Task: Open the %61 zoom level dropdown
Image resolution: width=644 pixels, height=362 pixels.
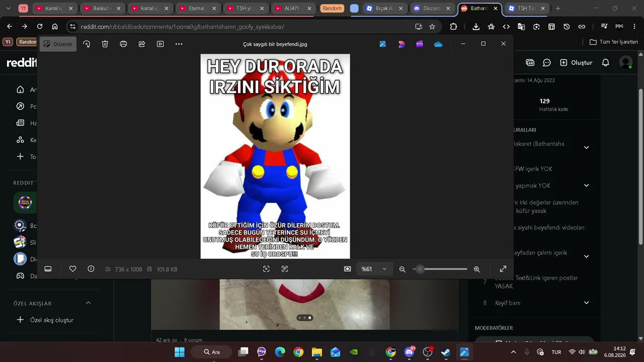Action: pos(374,269)
